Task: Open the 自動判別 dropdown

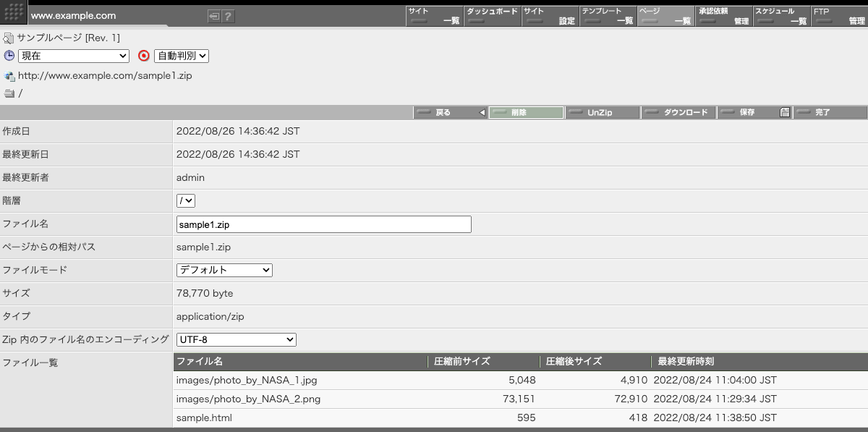Action: tap(182, 56)
